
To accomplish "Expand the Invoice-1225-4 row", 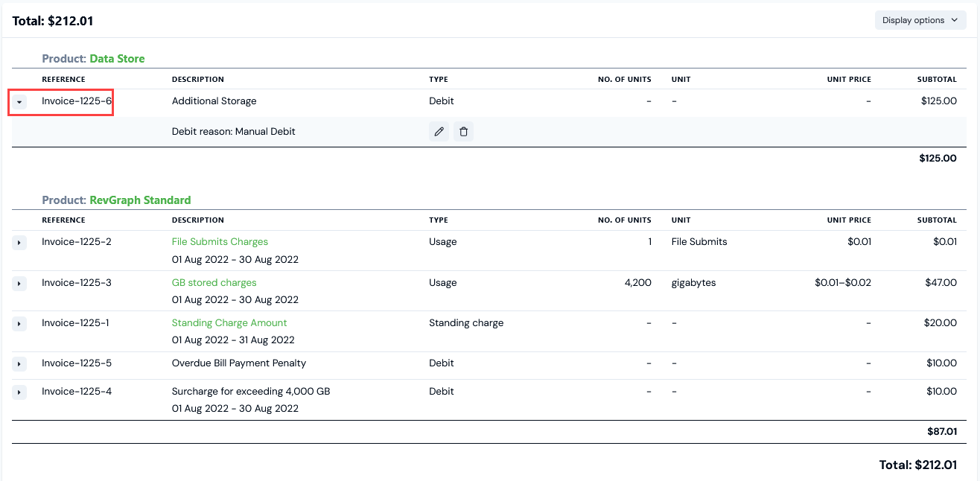I will [x=19, y=392].
